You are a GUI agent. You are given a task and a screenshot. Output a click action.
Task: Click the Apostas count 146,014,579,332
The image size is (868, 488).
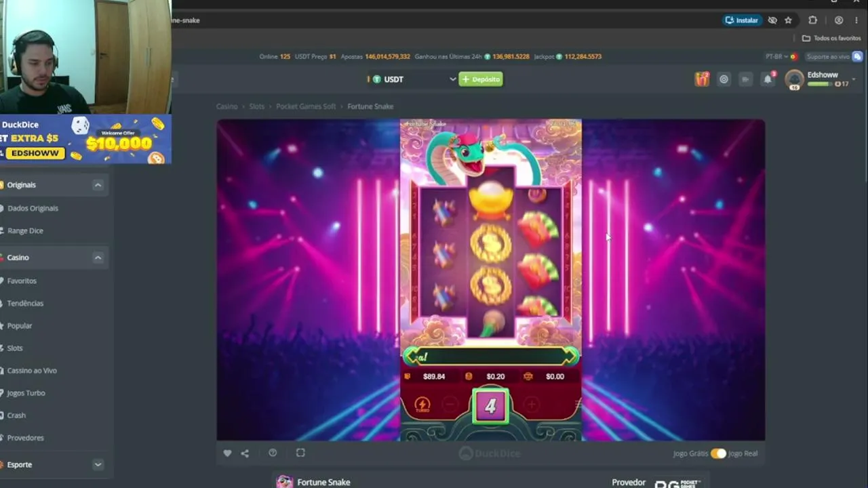[388, 56]
